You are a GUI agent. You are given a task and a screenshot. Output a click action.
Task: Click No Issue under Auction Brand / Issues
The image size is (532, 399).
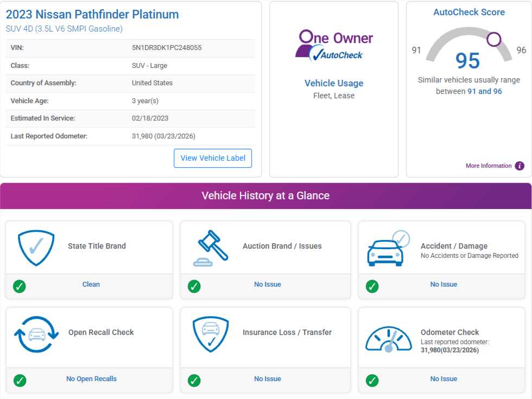coord(267,284)
